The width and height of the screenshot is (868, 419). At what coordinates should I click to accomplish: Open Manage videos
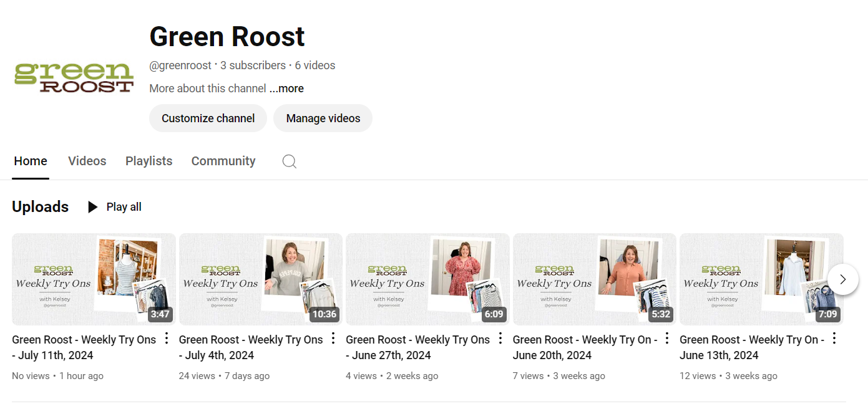pos(323,118)
